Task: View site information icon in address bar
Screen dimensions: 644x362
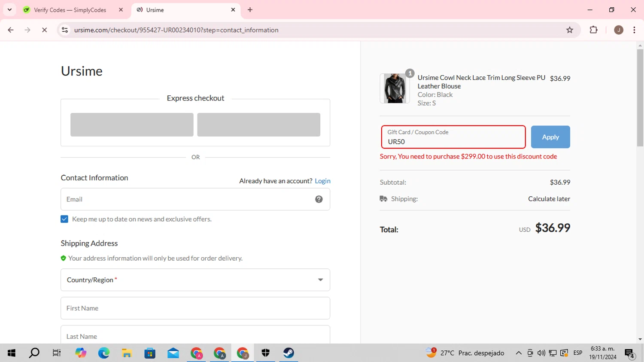Action: 65,30
